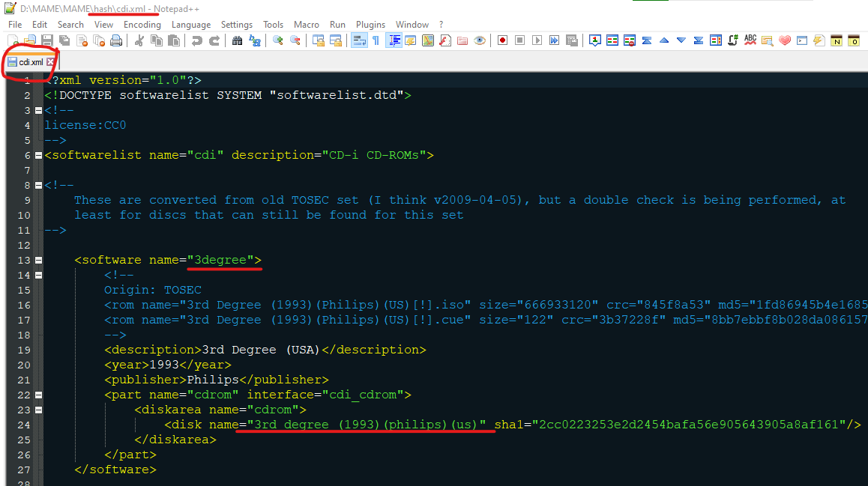Open Find with the binoculars icon
868x486 pixels.
click(238, 40)
